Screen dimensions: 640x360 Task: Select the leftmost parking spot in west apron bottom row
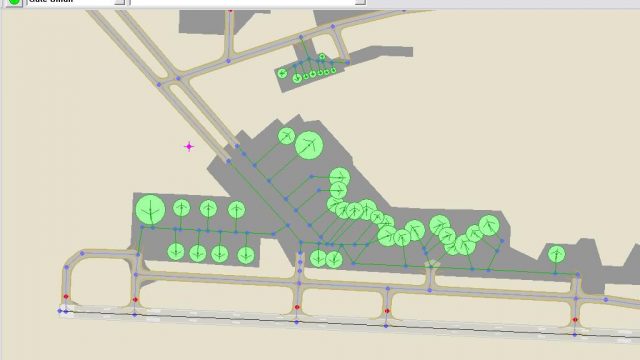176,252
